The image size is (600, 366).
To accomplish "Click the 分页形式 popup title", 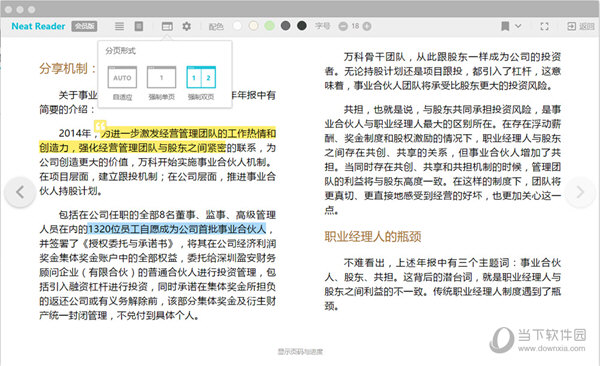I will [x=121, y=51].
